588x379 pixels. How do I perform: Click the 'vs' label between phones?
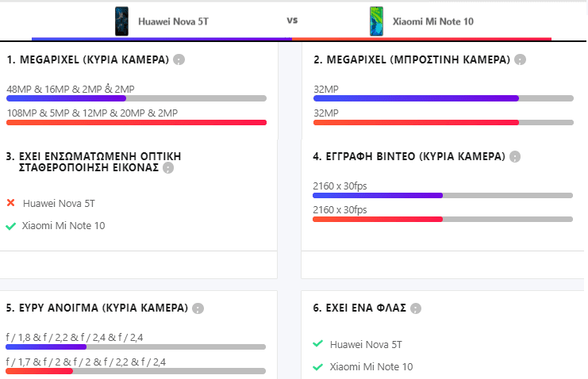pyautogui.click(x=292, y=21)
